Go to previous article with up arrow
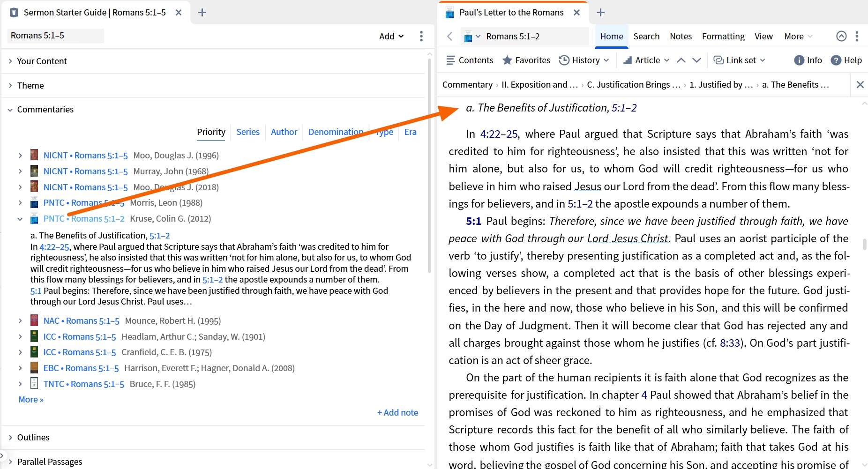868x469 pixels. 681,60
